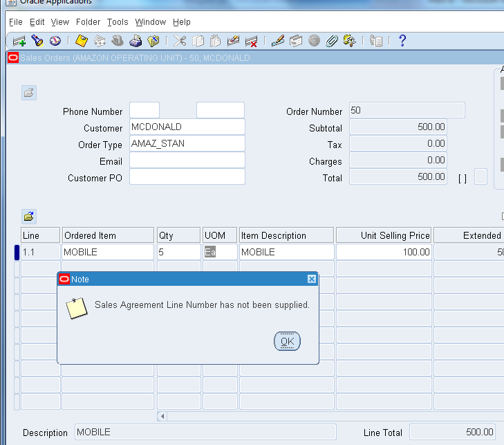Viewport: 504px width, 445px height.
Task: Open the Tools menu
Action: pos(118,22)
